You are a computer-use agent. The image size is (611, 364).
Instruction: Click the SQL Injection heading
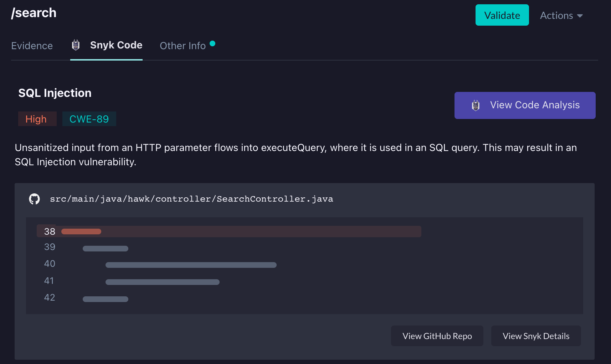pos(55,93)
